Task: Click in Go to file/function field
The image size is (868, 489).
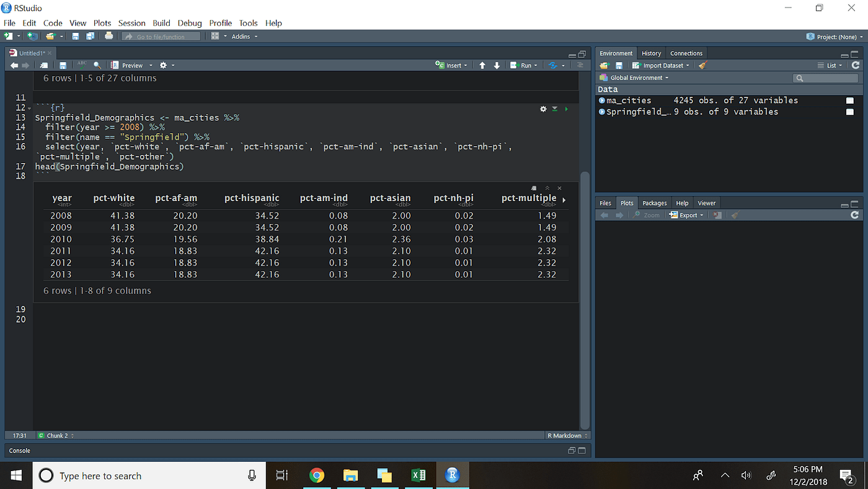Action: pos(161,37)
